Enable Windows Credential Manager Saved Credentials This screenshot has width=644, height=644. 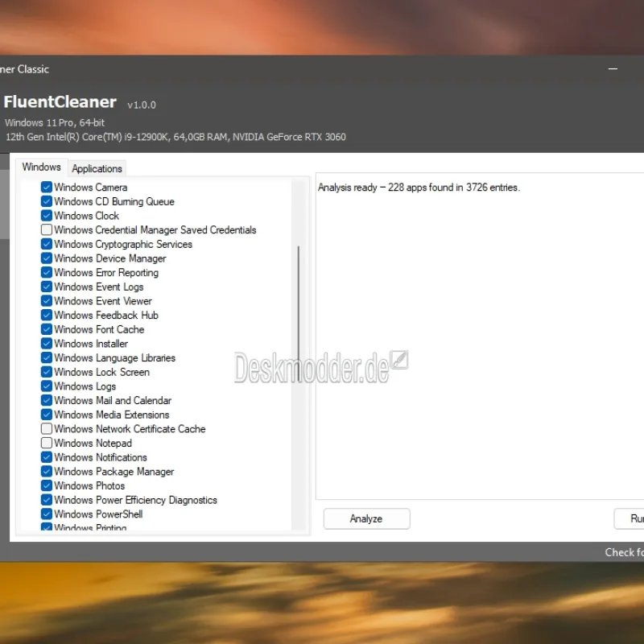(47, 229)
